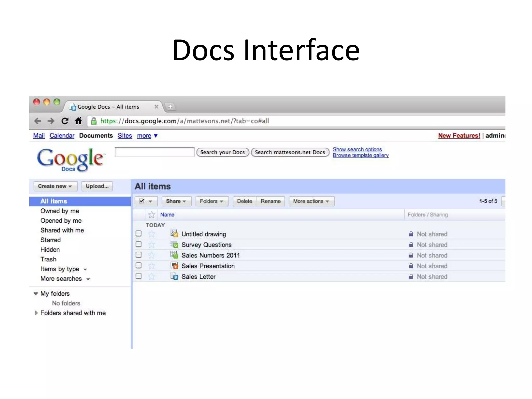532x399 pixels.
Task: Click the Docs search input field
Action: [155, 152]
